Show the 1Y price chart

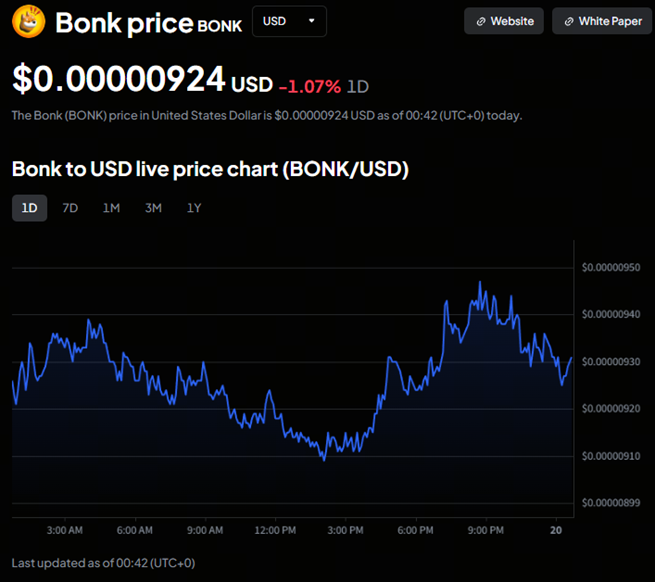194,208
